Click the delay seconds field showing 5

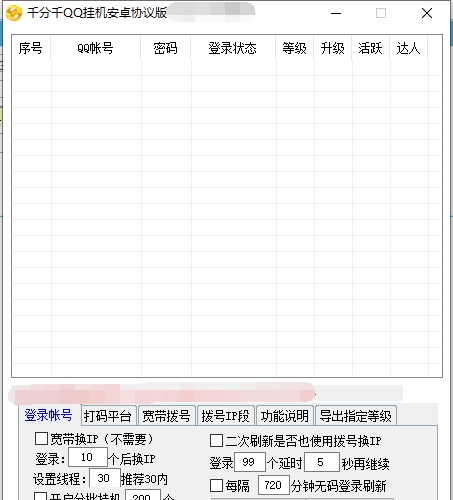(322, 462)
